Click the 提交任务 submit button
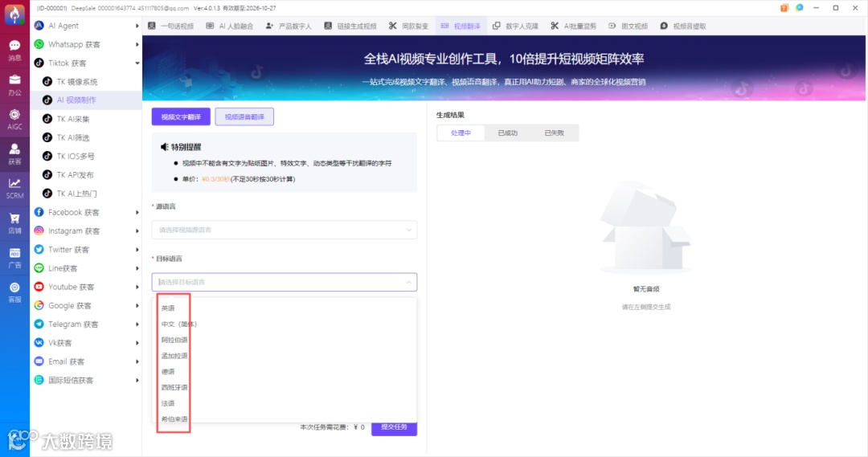Image resolution: width=868 pixels, height=457 pixels. (x=394, y=427)
